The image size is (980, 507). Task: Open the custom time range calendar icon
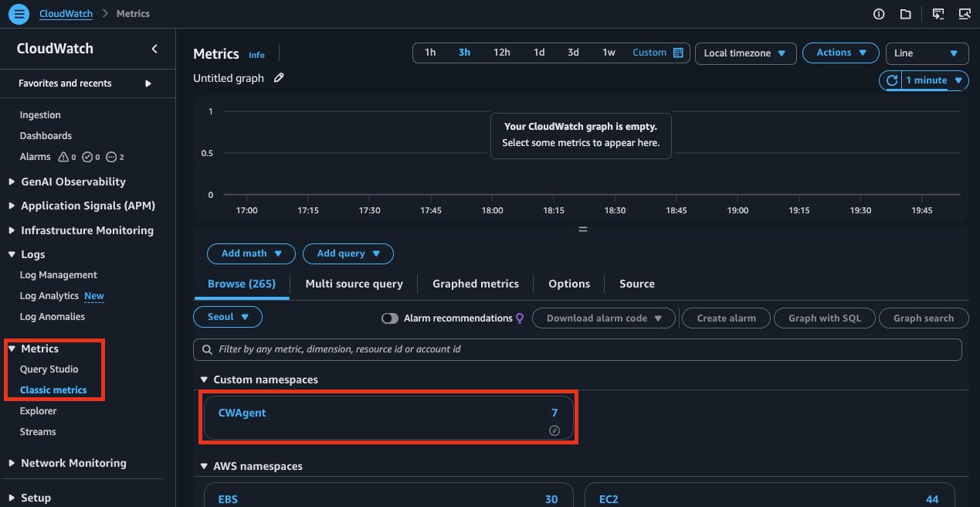[x=678, y=53]
